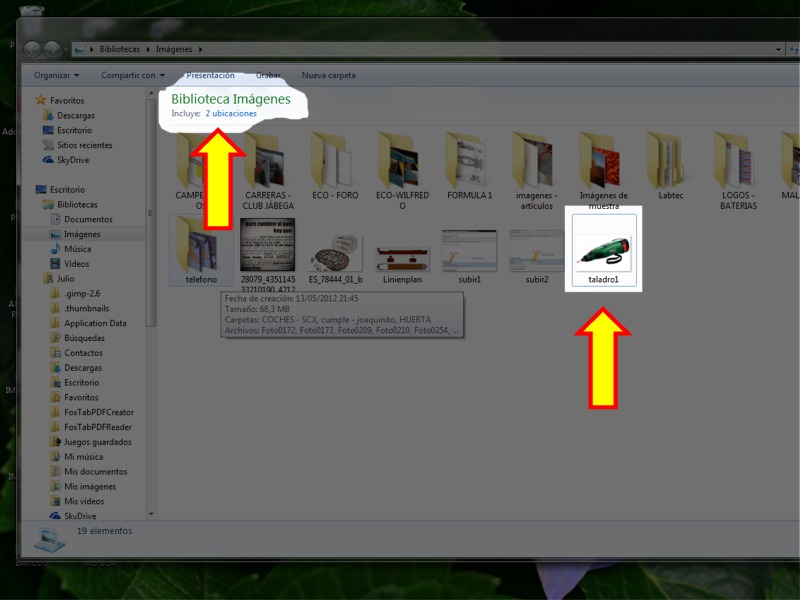Image resolution: width=800 pixels, height=600 pixels.
Task: Select the telefono folder icon
Action: pyautogui.click(x=200, y=245)
